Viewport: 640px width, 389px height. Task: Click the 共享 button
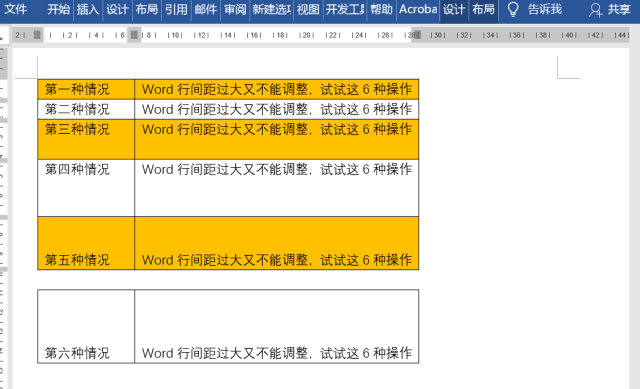coord(619,9)
